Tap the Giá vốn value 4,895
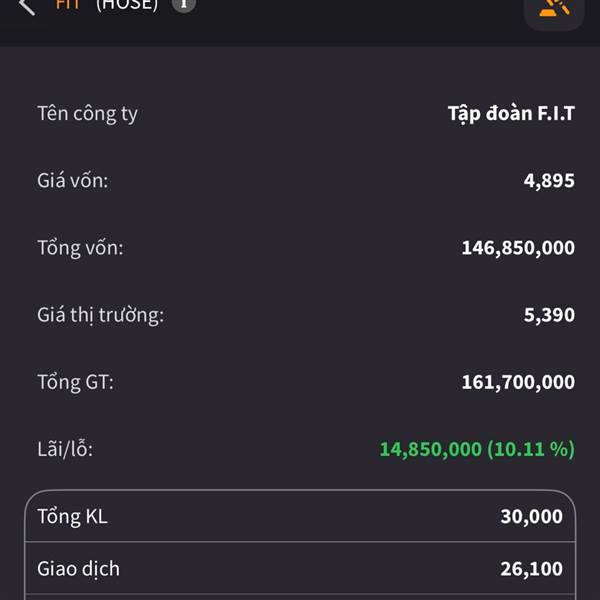This screenshot has width=600, height=600. pyautogui.click(x=549, y=181)
